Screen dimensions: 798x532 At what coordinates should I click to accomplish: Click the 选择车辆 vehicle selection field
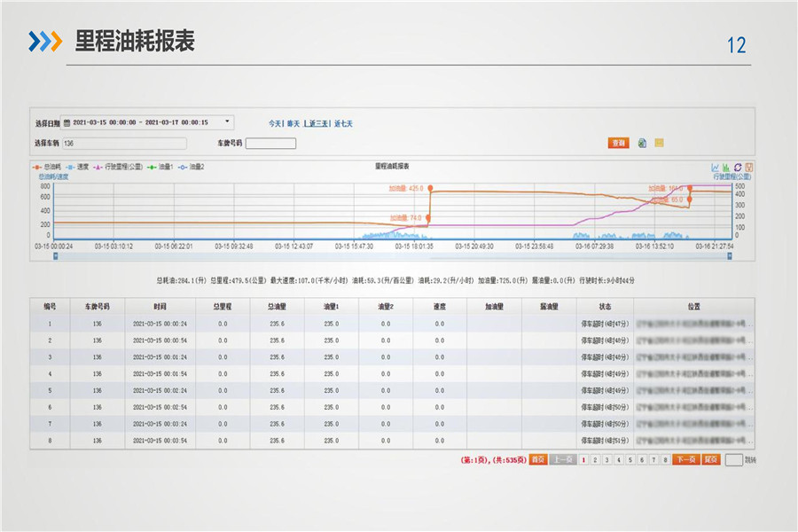(x=124, y=143)
